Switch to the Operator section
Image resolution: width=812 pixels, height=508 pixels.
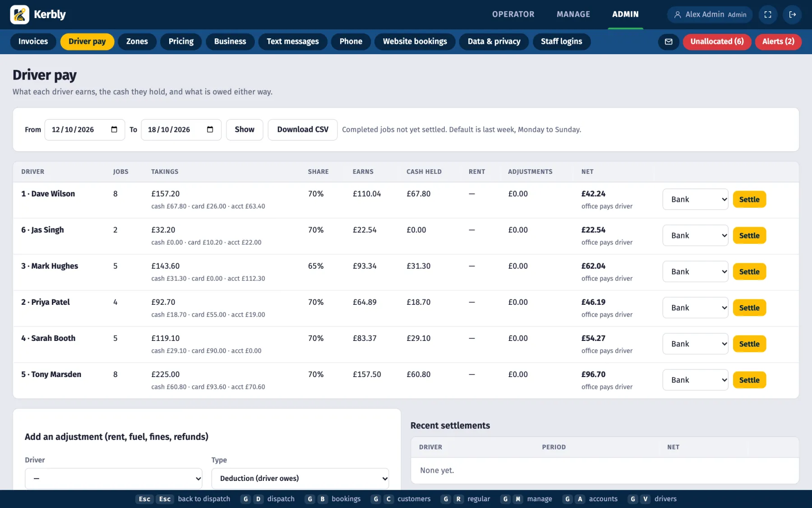pyautogui.click(x=513, y=14)
